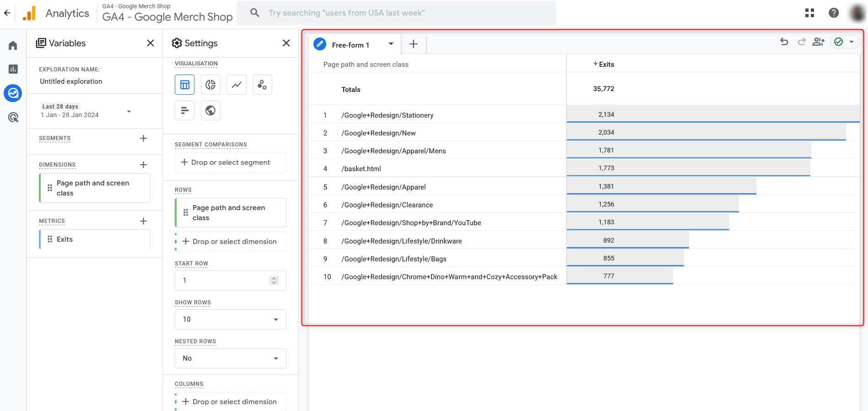The height and width of the screenshot is (411, 868).
Task: Select Page path chip in Rows
Action: [x=231, y=213]
